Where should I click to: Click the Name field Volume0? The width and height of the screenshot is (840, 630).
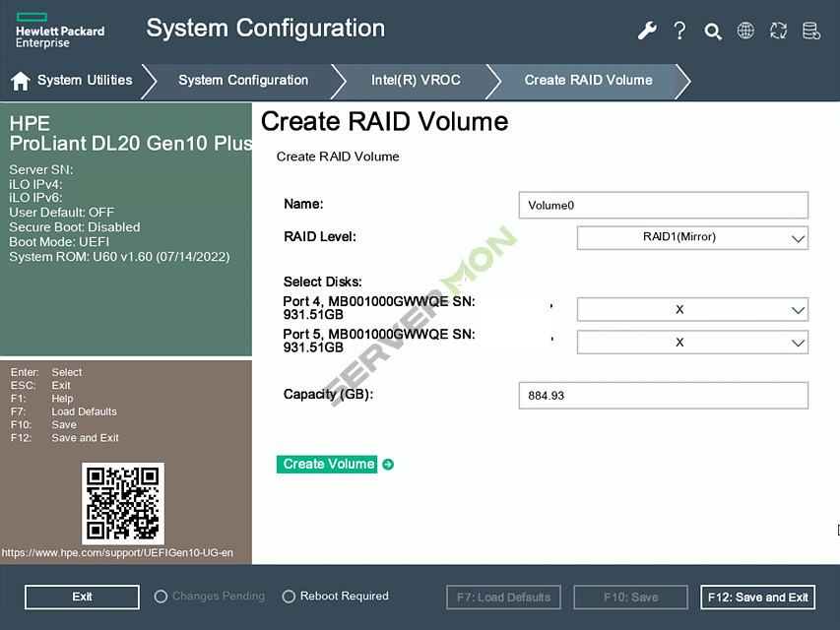[x=663, y=205]
